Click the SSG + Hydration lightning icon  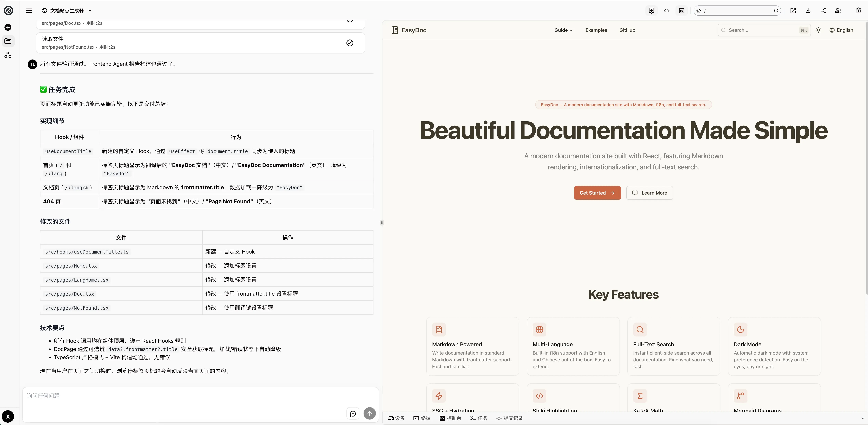point(439,396)
